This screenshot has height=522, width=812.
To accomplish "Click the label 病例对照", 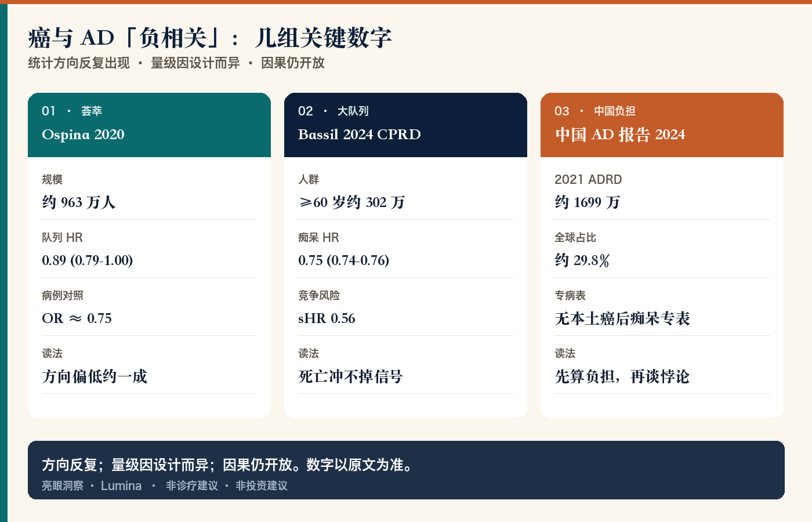I will [x=63, y=295].
